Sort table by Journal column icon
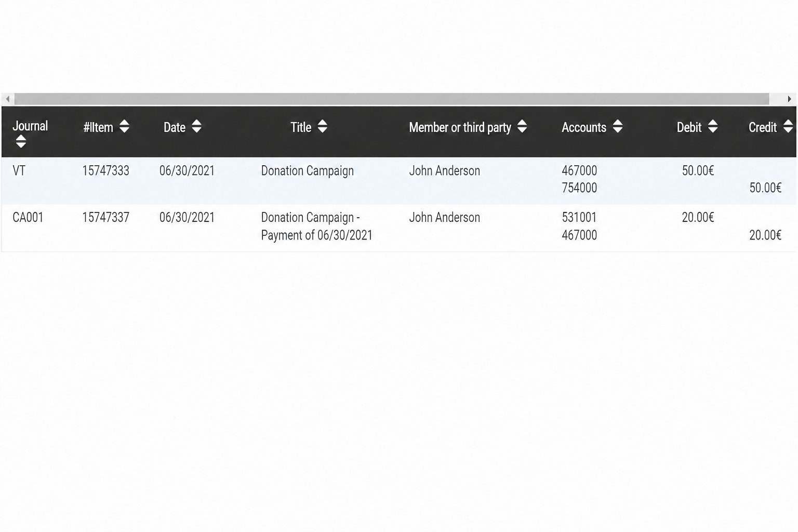The image size is (798, 532). coord(21,141)
